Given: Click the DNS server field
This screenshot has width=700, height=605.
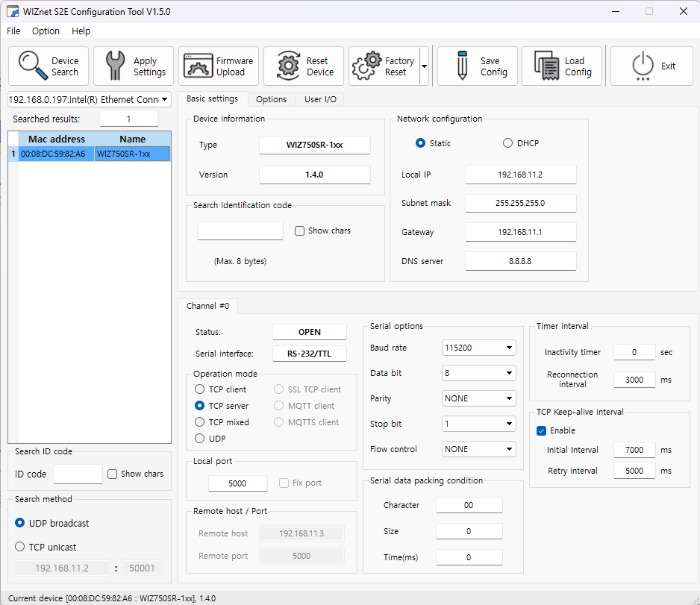Looking at the screenshot, I should 521,261.
